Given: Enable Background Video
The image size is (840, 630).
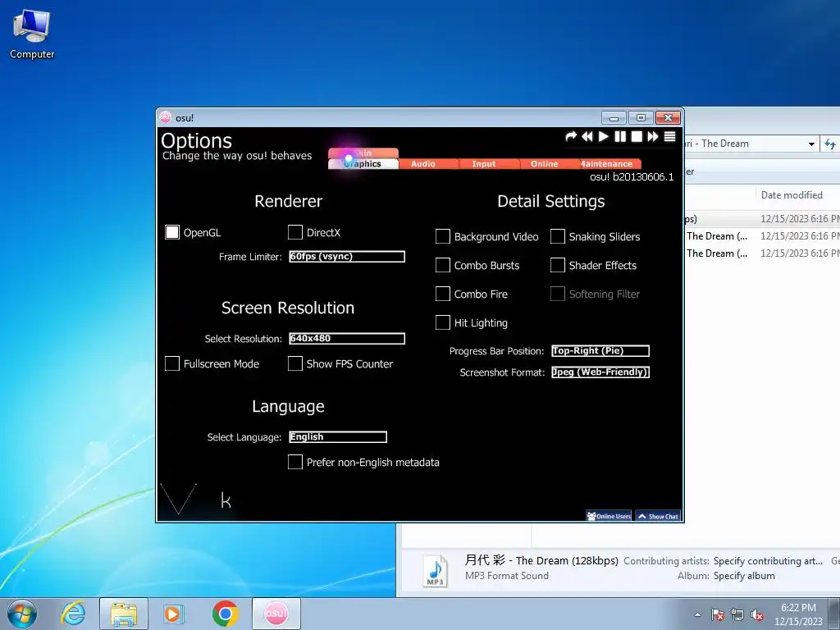Looking at the screenshot, I should pos(442,236).
